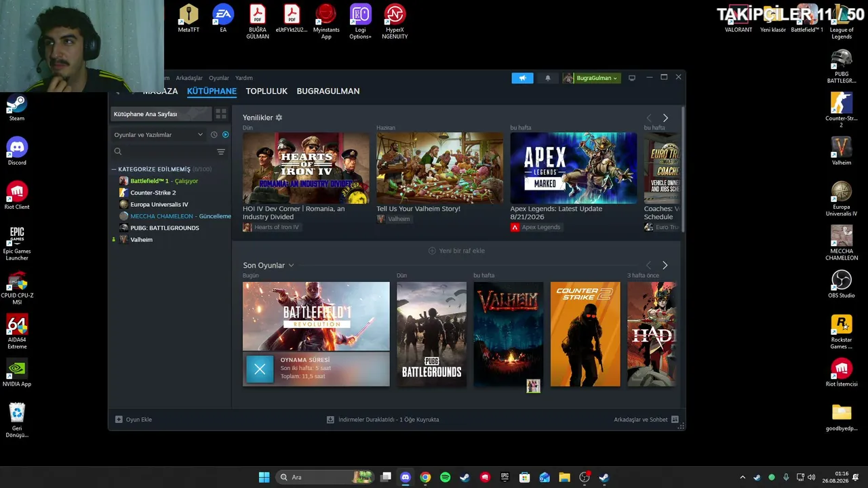
Task: Open the Oyunlar menu
Action: click(219, 78)
